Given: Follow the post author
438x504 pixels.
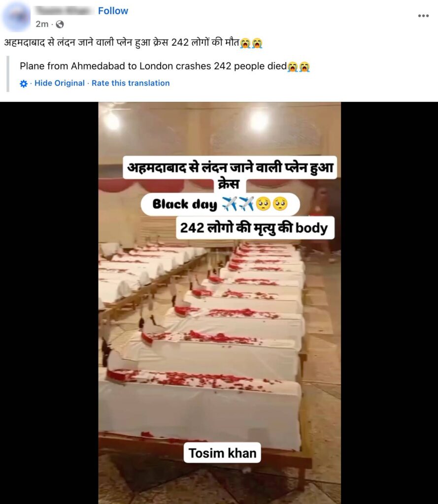Looking at the screenshot, I should coord(113,11).
